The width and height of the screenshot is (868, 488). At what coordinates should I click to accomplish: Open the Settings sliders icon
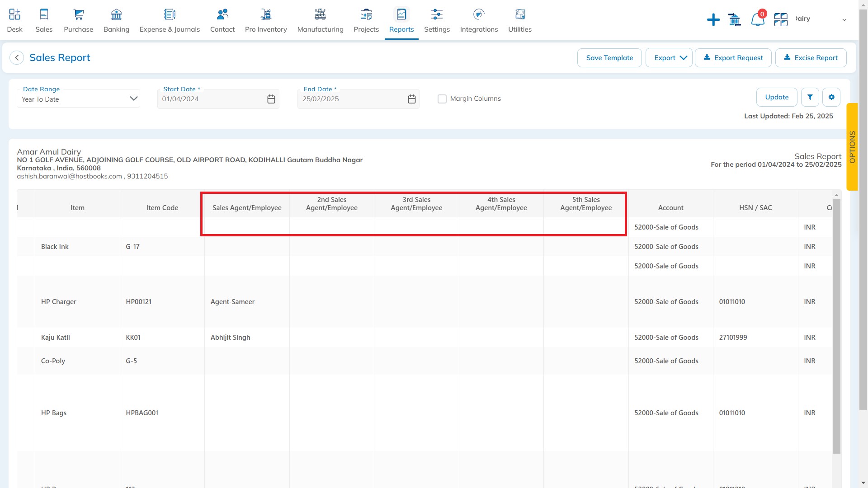pyautogui.click(x=437, y=14)
